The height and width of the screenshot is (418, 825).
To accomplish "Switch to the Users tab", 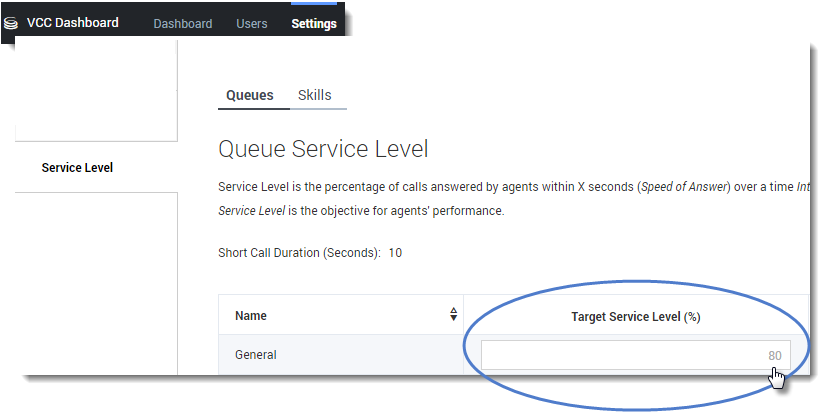I will (251, 24).
